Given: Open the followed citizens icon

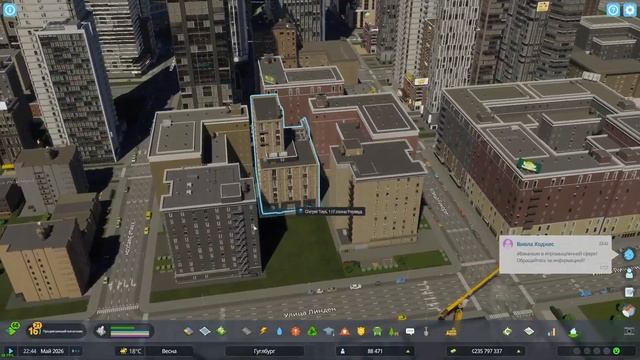Looking at the screenshot, I should pyautogui.click(x=629, y=273).
